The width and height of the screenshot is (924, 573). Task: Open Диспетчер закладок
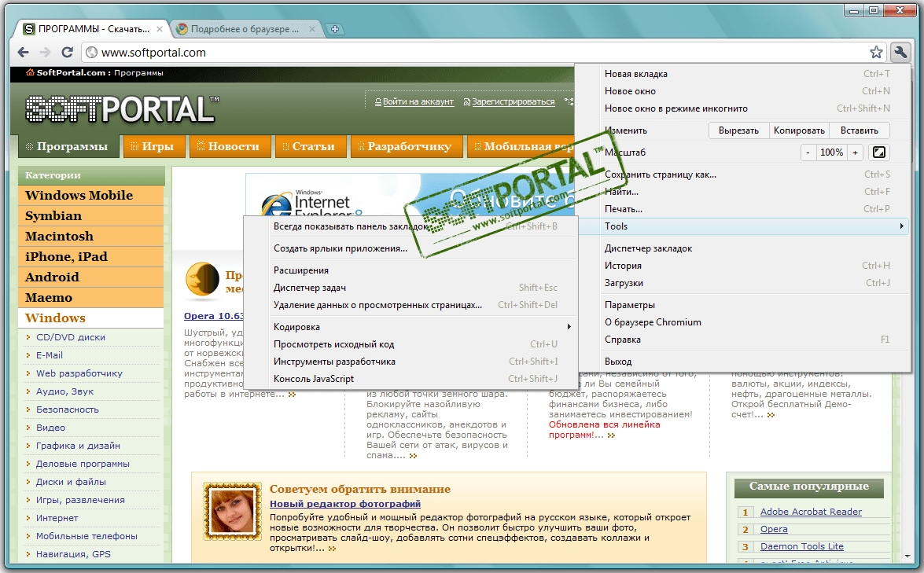pos(744,248)
